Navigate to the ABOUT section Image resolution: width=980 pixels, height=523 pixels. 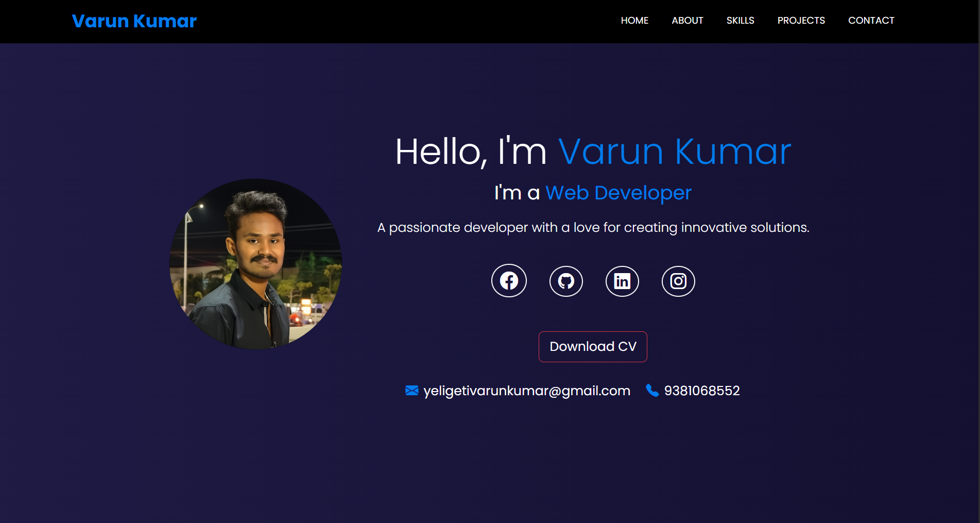coord(687,21)
